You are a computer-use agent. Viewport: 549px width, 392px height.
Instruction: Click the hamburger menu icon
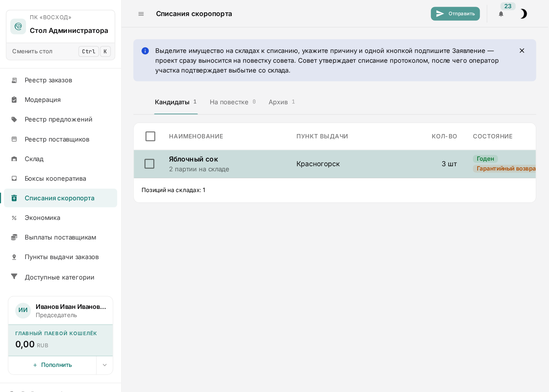[141, 14]
